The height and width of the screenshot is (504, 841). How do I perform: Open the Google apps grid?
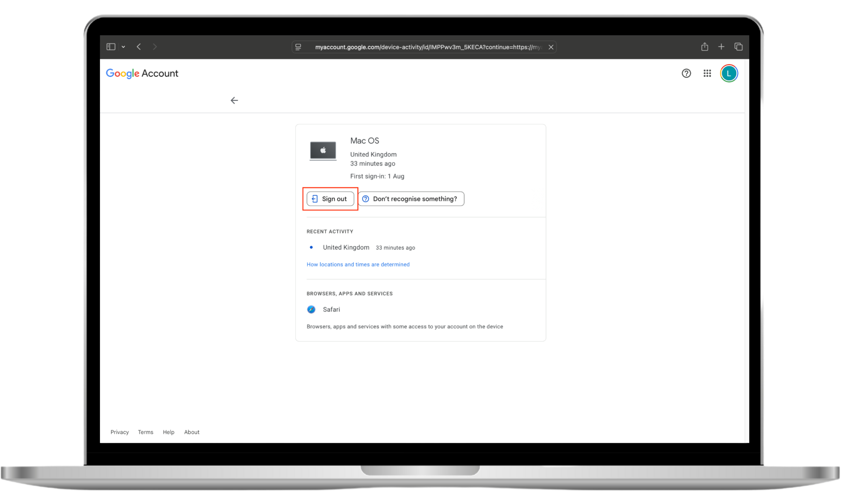[x=707, y=73]
